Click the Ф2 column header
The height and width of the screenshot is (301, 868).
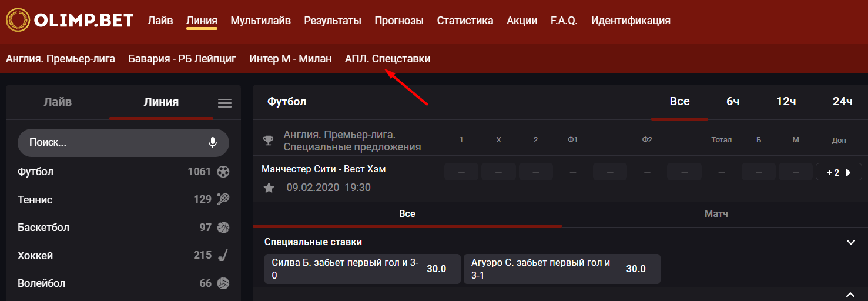click(x=647, y=140)
